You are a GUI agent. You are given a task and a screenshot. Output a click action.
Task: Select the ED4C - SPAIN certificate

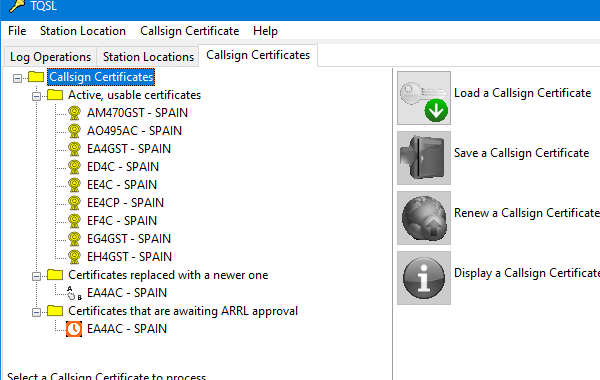(123, 167)
